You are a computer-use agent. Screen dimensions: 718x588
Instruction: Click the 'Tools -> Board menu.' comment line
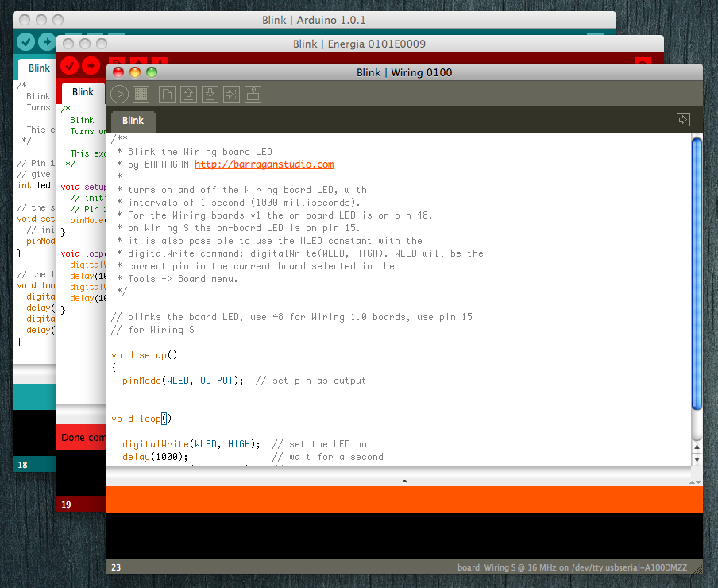(x=177, y=279)
